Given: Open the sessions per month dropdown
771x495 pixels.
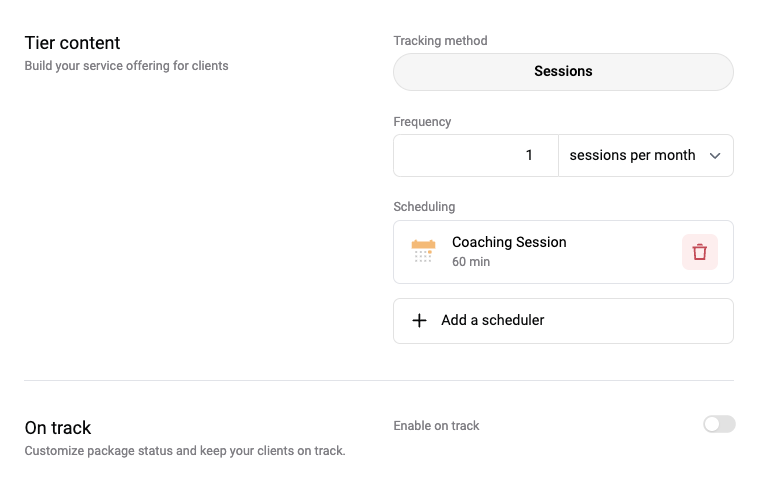Looking at the screenshot, I should click(646, 156).
